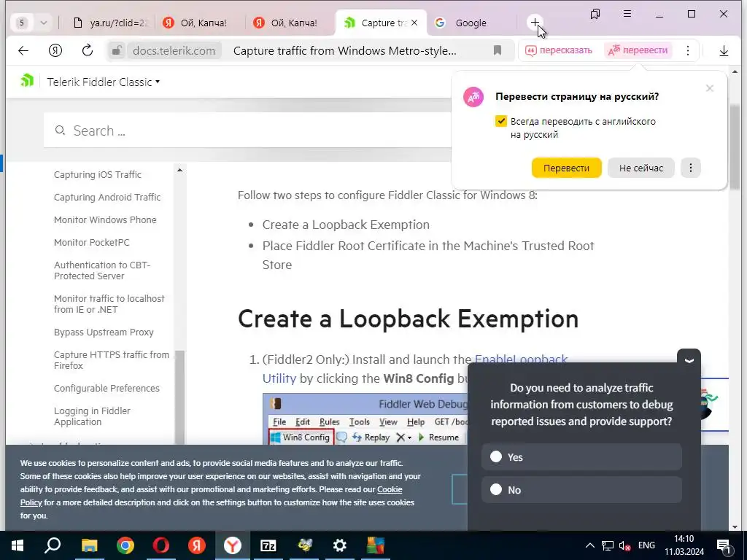Screen dimensions: 747x560
Task: Switch to the ya.ru tab
Action: click(111, 23)
